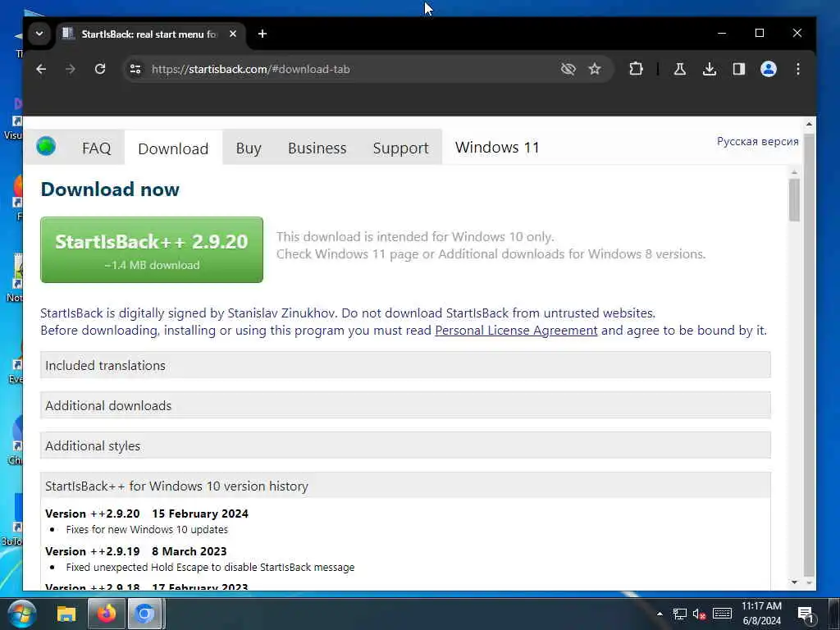The image size is (840, 630).
Task: Open the Personal License Agreement link
Action: pos(516,331)
